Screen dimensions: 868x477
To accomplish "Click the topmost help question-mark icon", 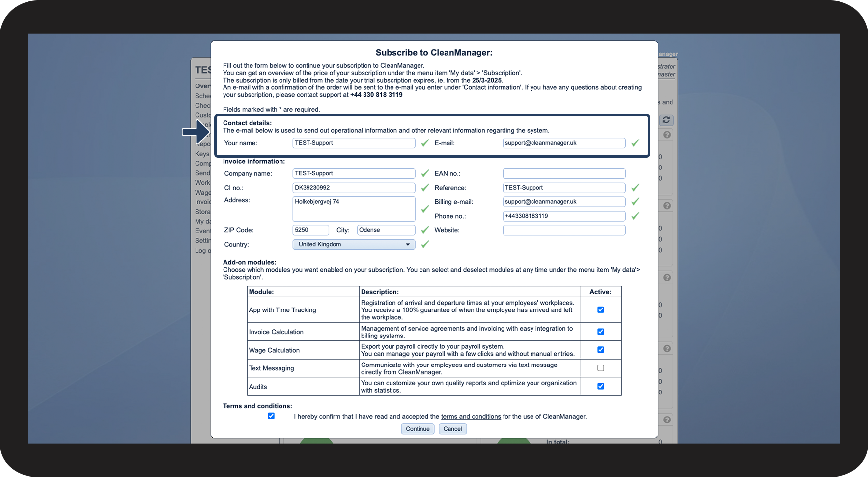I will pos(667,135).
